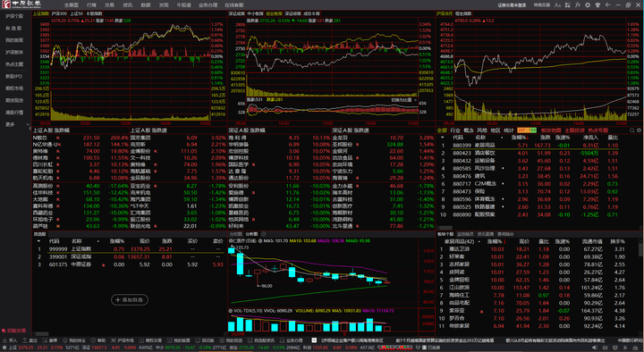Image resolution: width=644 pixels, height=352 pixels.
Task: Switch to the 板块个股 tab
Action: point(445,234)
